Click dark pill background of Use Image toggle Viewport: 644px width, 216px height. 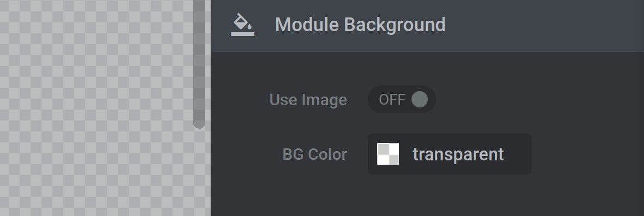point(402,99)
